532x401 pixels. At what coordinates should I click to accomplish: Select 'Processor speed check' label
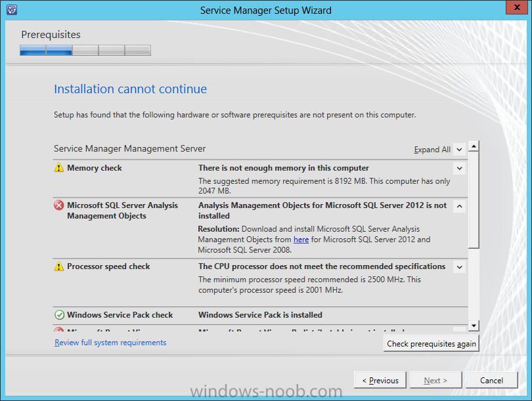point(108,266)
